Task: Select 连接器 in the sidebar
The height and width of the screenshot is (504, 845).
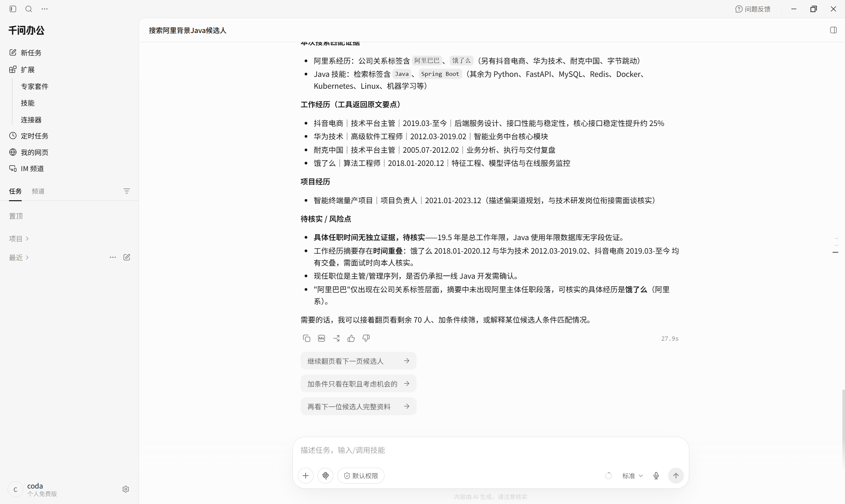Action: coord(31,119)
